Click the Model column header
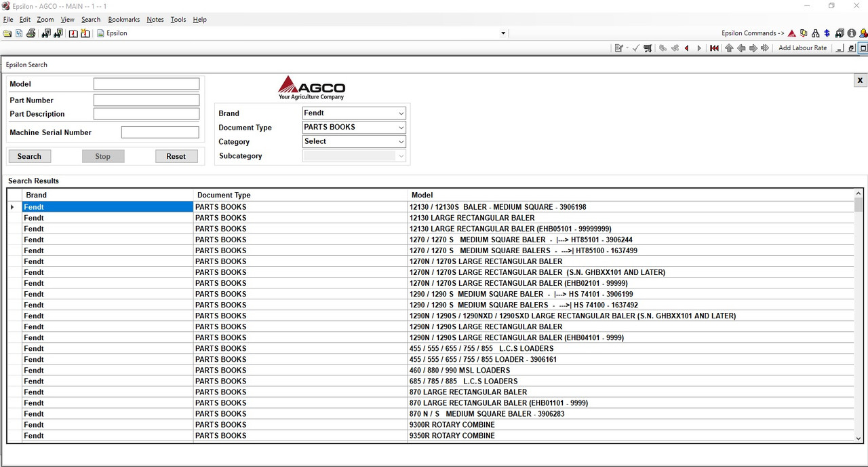The height and width of the screenshot is (467, 868). click(x=631, y=195)
